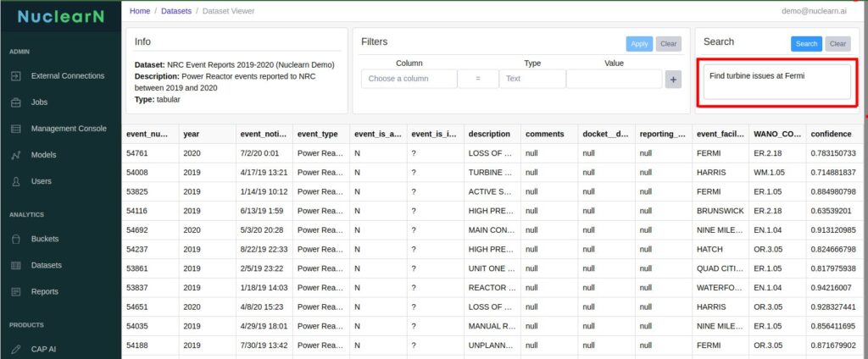Go to Datasets breadcrumb link

coord(176,11)
